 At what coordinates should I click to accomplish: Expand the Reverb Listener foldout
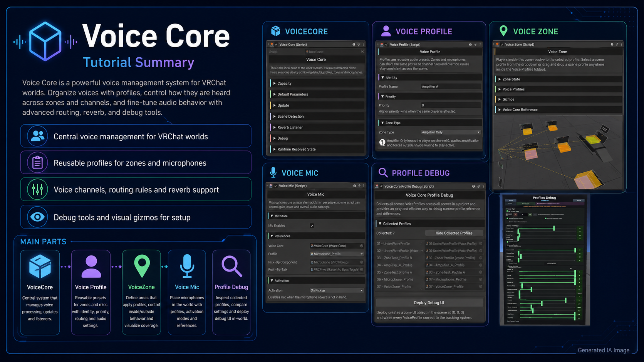[x=317, y=127]
